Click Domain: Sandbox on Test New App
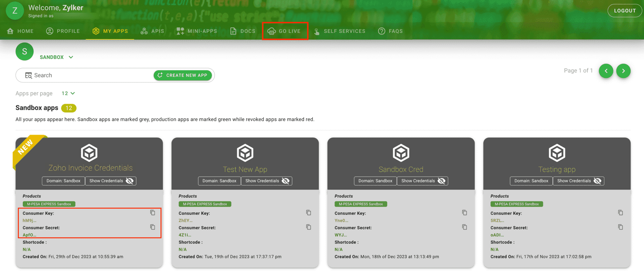The width and height of the screenshot is (644, 271). tap(219, 181)
